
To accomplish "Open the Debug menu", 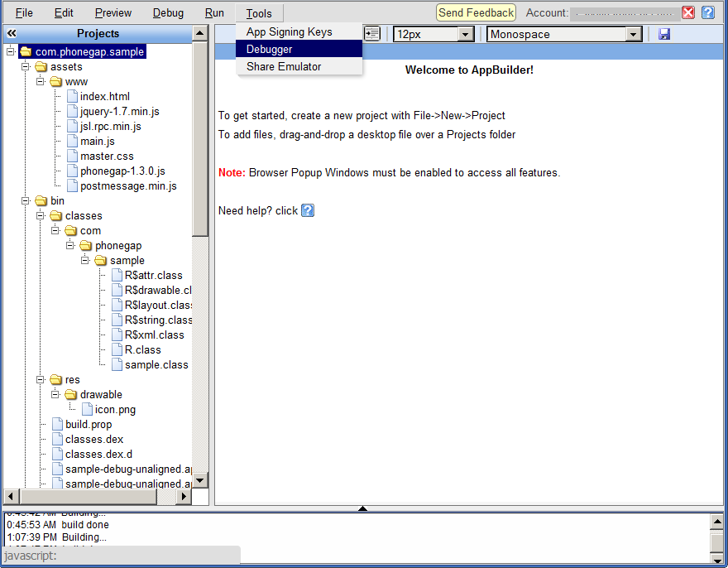I will [168, 13].
